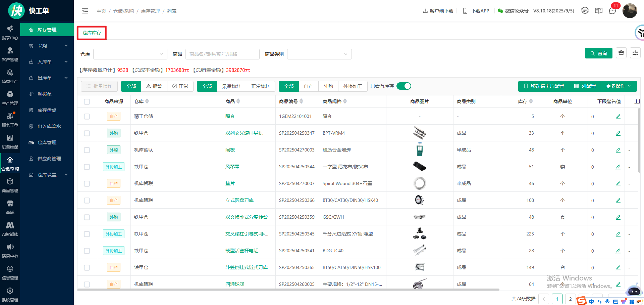The height and width of the screenshot is (305, 644).
Task: Select the 呆滞物料 filter tab
Action: tap(231, 86)
